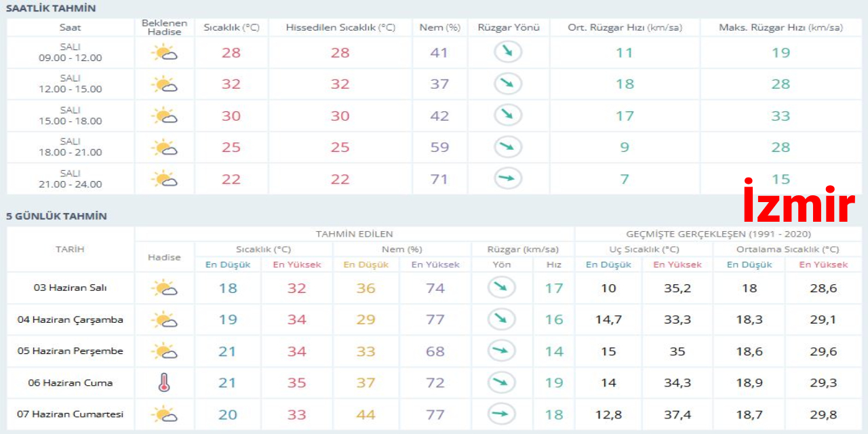Click the wind arrow for 03 Haziran Salı
Screen dimensions: 868x434
pyautogui.click(x=502, y=288)
